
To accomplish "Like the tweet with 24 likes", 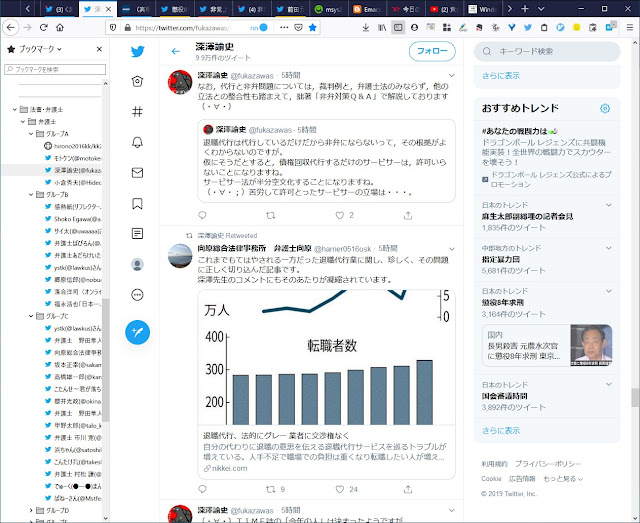I will [x=340, y=489].
